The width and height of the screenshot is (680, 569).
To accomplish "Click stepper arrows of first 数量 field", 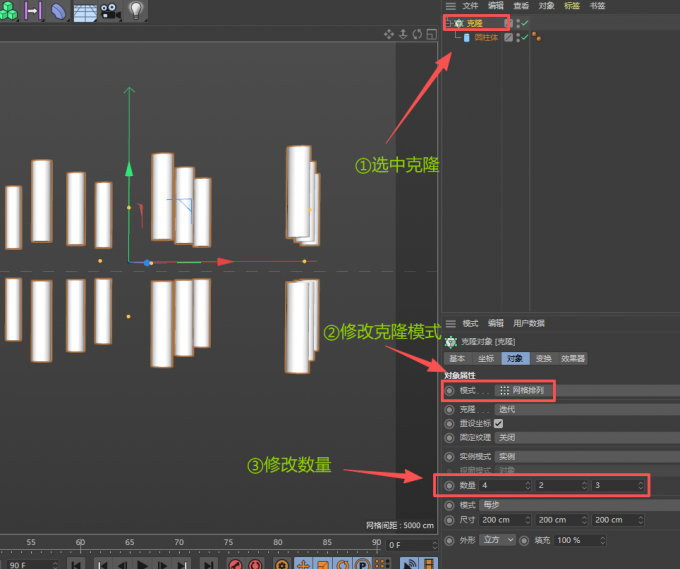I will [528, 486].
